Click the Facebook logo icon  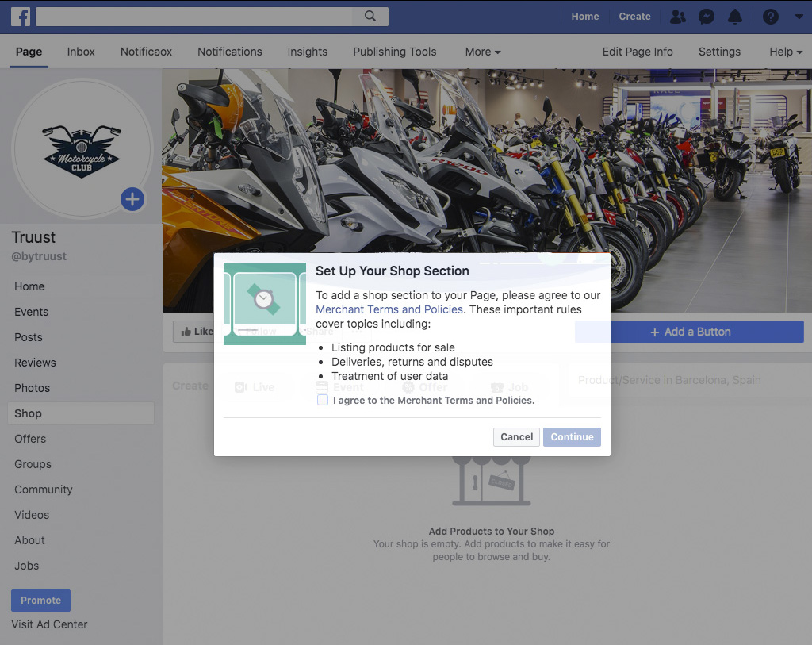click(x=21, y=17)
